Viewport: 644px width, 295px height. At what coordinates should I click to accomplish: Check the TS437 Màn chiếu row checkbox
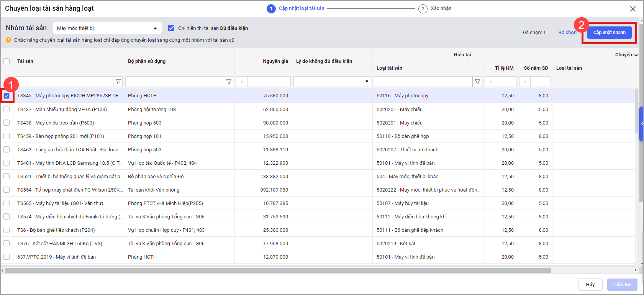(7, 109)
